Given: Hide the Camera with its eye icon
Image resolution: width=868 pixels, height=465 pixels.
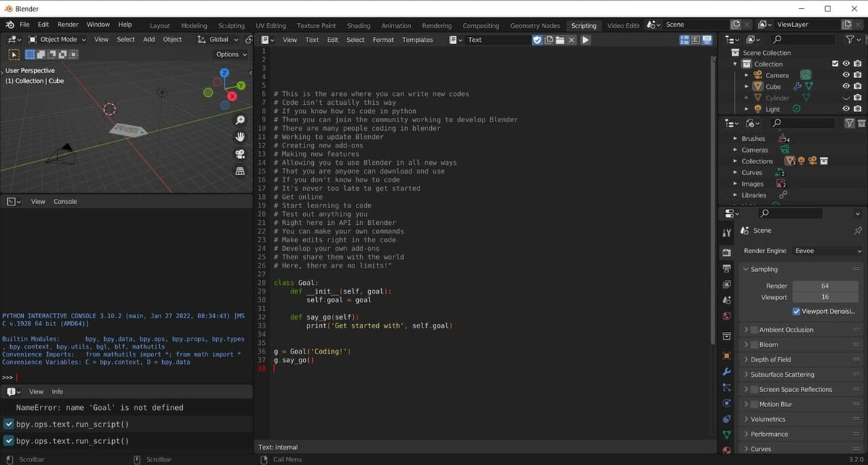Looking at the screenshot, I should (x=846, y=75).
